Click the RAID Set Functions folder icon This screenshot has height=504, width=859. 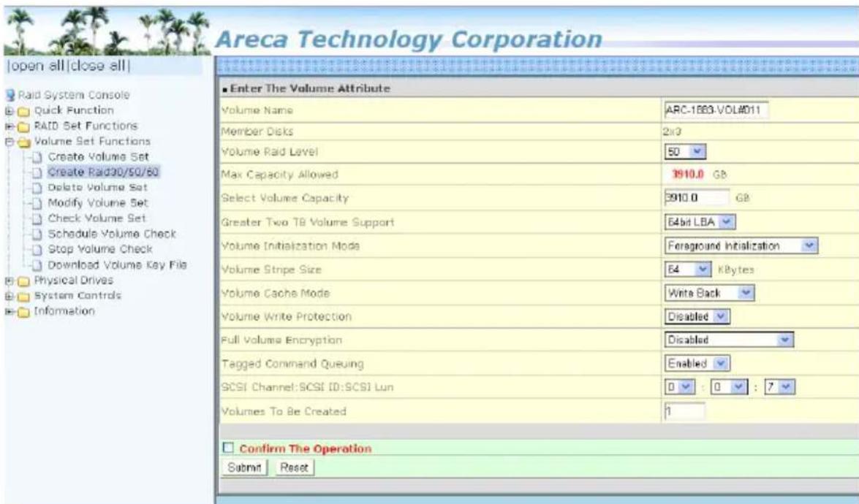tap(23, 127)
